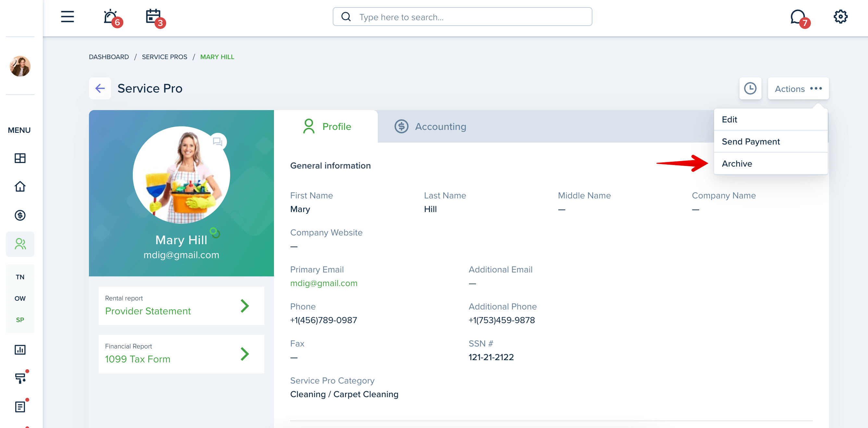Open 1099 Tax Form financial report
Viewport: 868px width, 428px height.
(181, 354)
